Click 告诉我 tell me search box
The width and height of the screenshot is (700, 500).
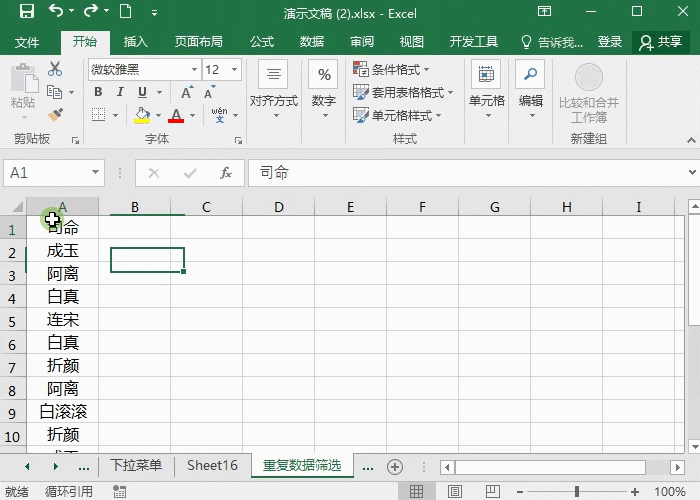coord(552,42)
